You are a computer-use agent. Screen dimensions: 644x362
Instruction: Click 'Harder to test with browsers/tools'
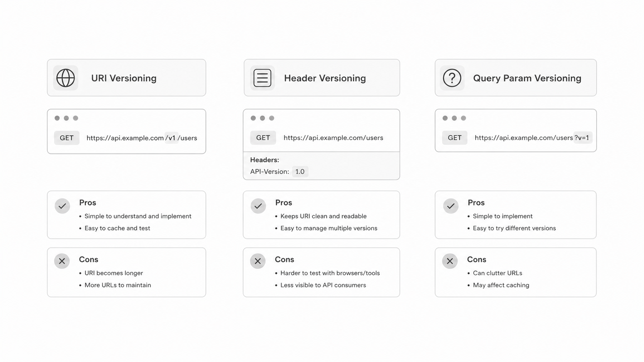(330, 273)
